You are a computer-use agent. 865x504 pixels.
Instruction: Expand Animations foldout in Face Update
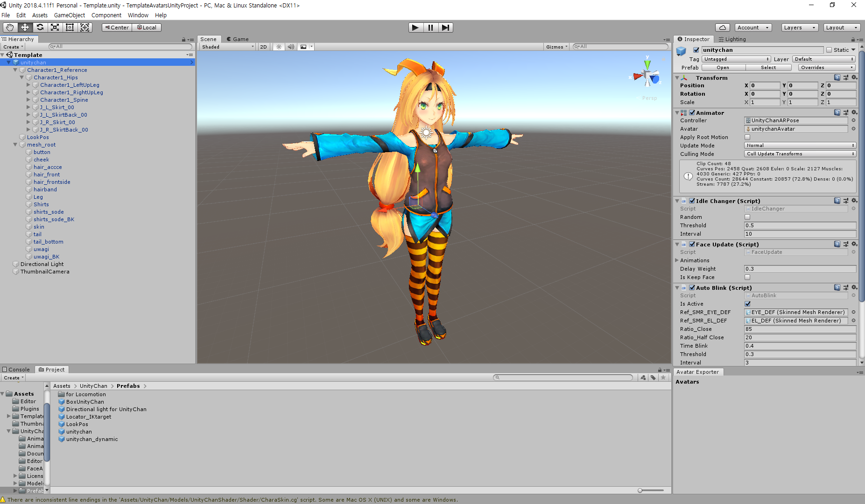(x=677, y=260)
